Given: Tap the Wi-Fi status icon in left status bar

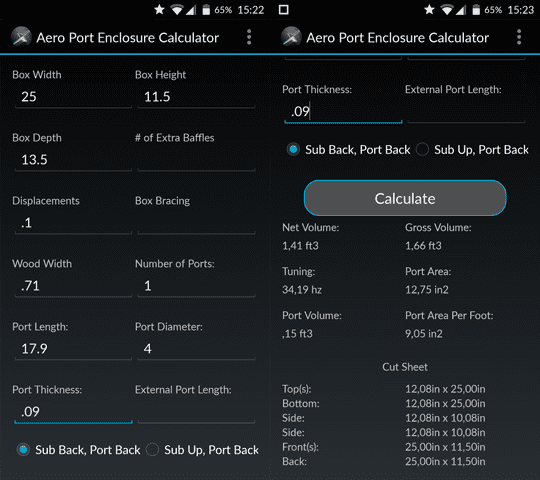Looking at the screenshot, I should tap(177, 10).
